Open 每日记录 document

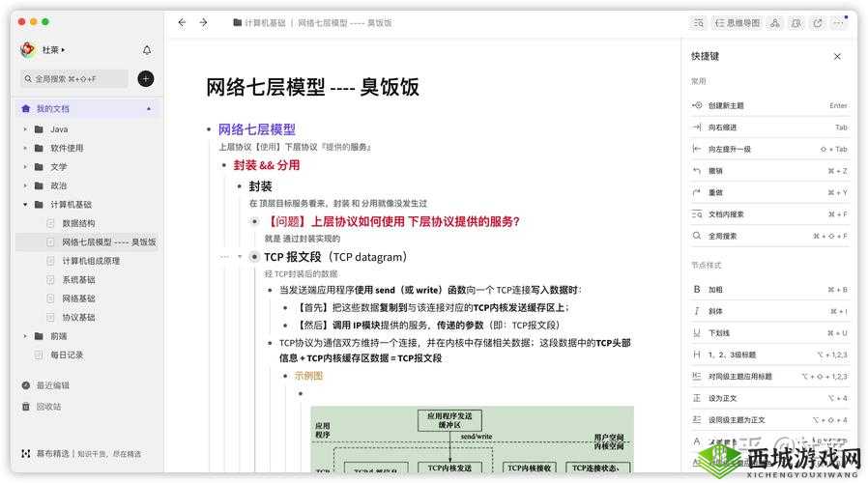point(67,355)
